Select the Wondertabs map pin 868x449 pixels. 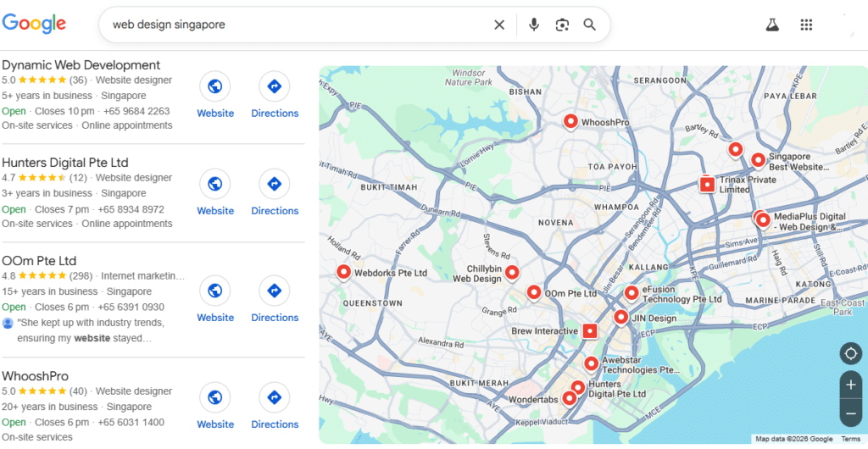coord(569,397)
